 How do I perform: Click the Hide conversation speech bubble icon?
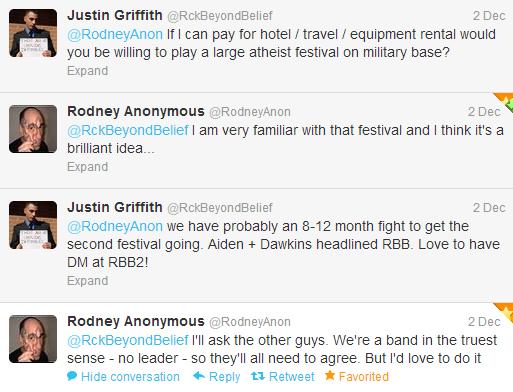pyautogui.click(x=72, y=376)
